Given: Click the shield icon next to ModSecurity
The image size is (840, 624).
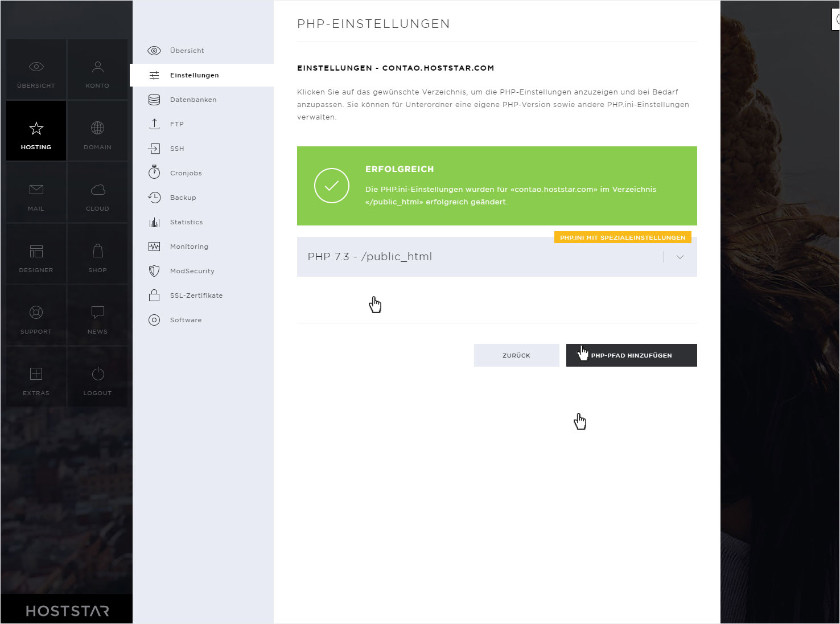Looking at the screenshot, I should [154, 271].
